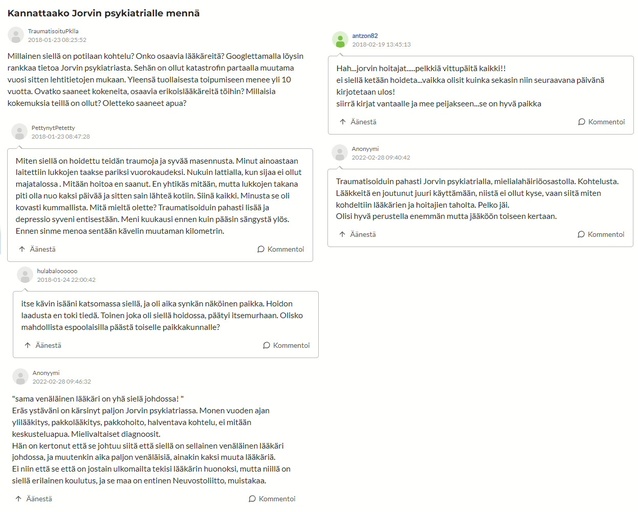Screen dimensions: 638x512
Task: Click upvote arrow on PettynytPetetty's comment
Action: pyautogui.click(x=22, y=248)
